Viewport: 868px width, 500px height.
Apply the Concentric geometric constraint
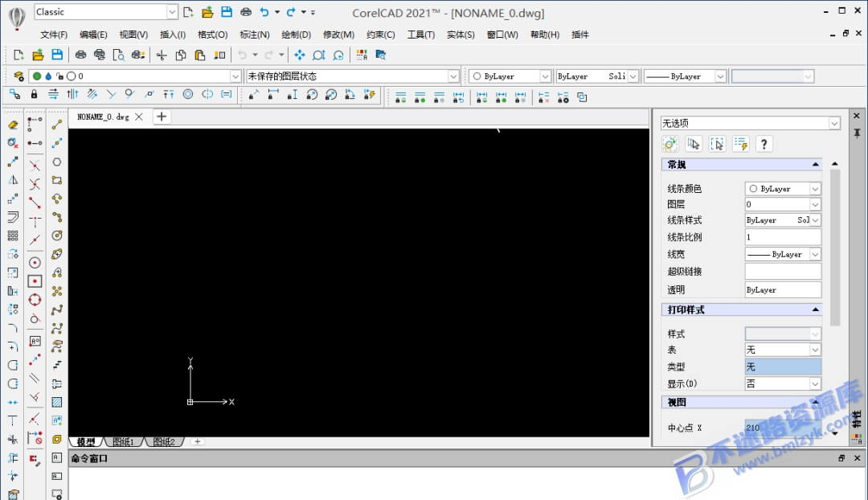pos(188,95)
